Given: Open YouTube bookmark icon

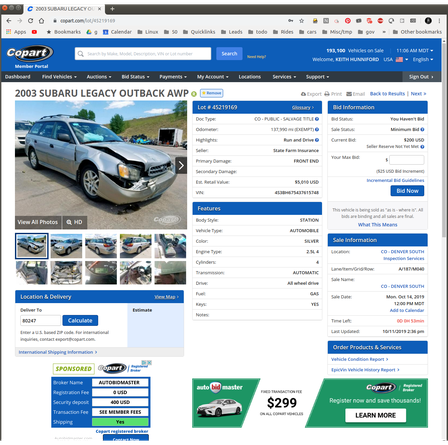Looking at the screenshot, I should click(34, 32).
